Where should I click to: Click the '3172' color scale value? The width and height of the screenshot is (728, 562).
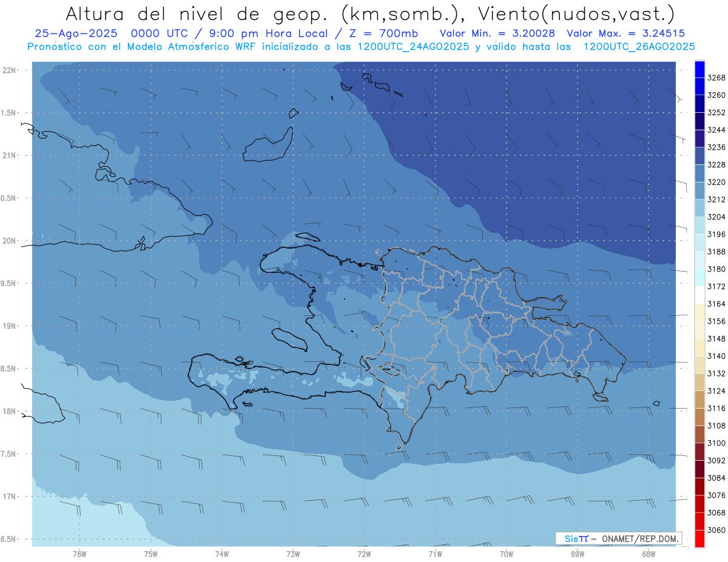[716, 286]
